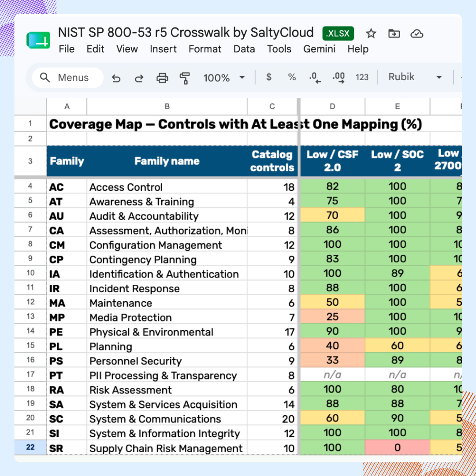Open the Tools menu
The image size is (476, 476).
point(279,49)
